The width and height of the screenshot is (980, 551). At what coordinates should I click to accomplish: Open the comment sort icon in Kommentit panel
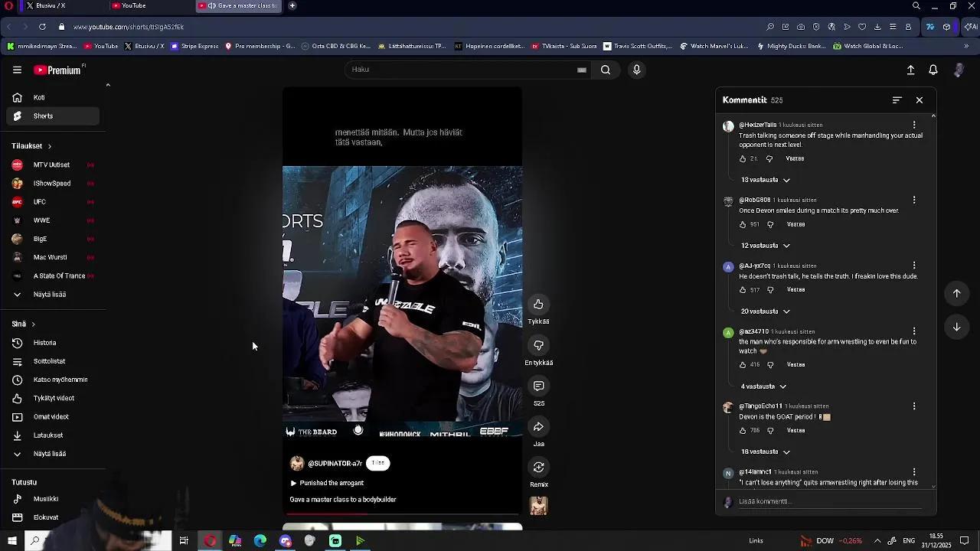(x=896, y=99)
